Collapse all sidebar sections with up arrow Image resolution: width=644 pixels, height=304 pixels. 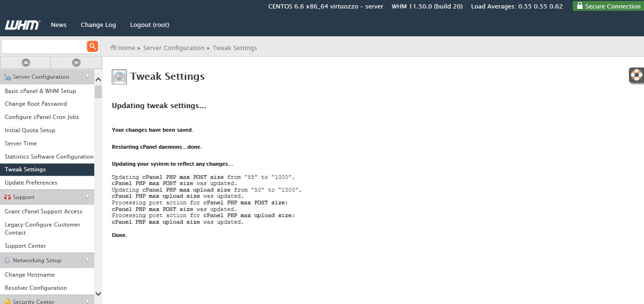coord(25,63)
